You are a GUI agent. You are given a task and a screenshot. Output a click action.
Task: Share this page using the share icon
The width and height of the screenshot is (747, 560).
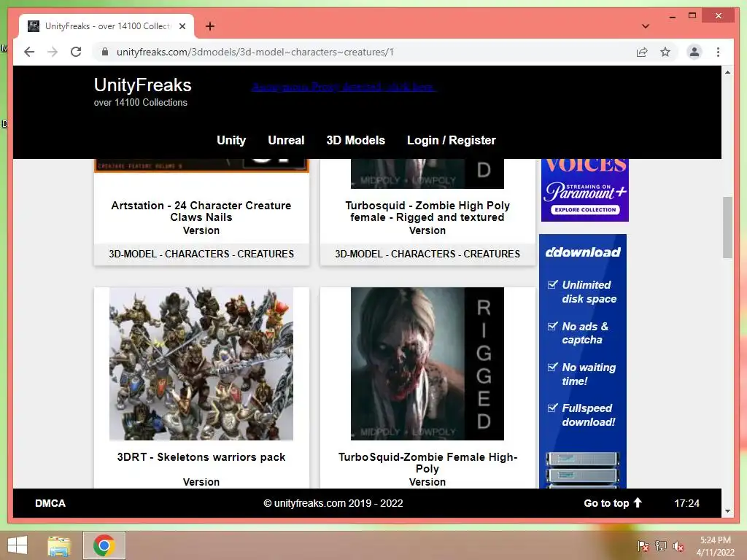[x=642, y=52]
